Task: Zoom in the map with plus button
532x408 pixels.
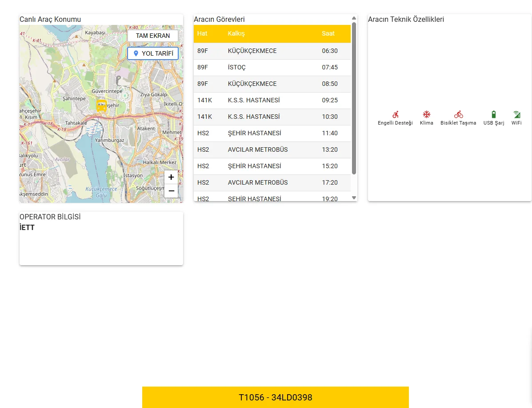Action: tap(171, 177)
